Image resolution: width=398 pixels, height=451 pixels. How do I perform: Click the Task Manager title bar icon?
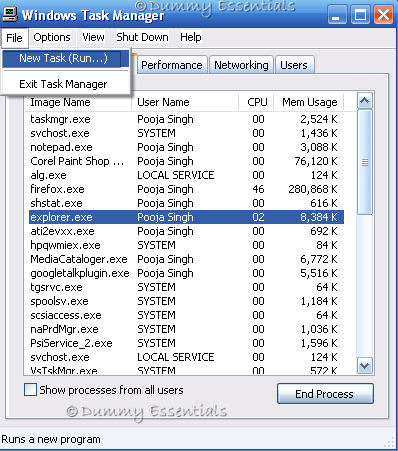click(x=9, y=15)
